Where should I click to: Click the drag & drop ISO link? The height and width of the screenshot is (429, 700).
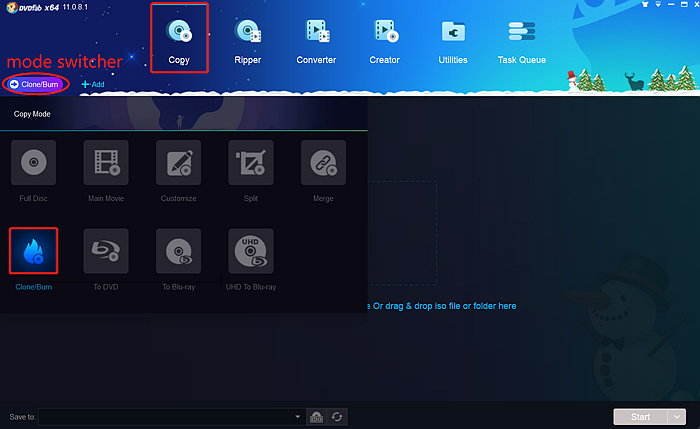pos(441,306)
